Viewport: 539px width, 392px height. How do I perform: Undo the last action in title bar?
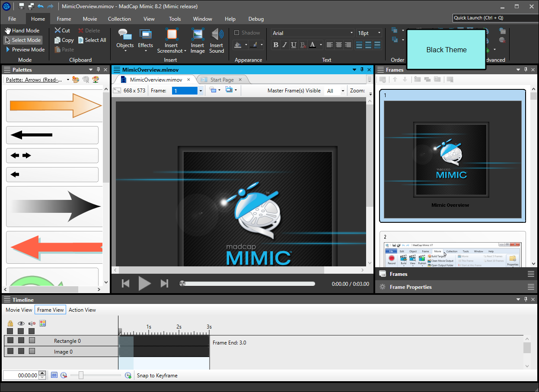[40, 6]
